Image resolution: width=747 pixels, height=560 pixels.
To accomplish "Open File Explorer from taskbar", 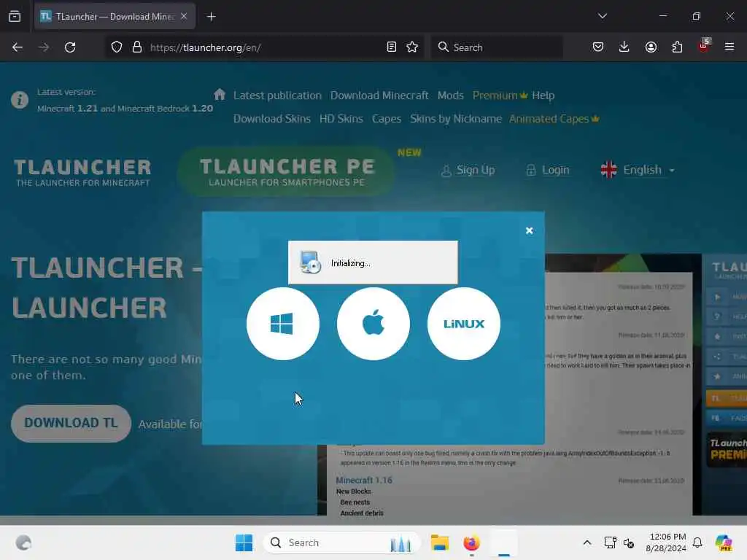I will pos(440,542).
